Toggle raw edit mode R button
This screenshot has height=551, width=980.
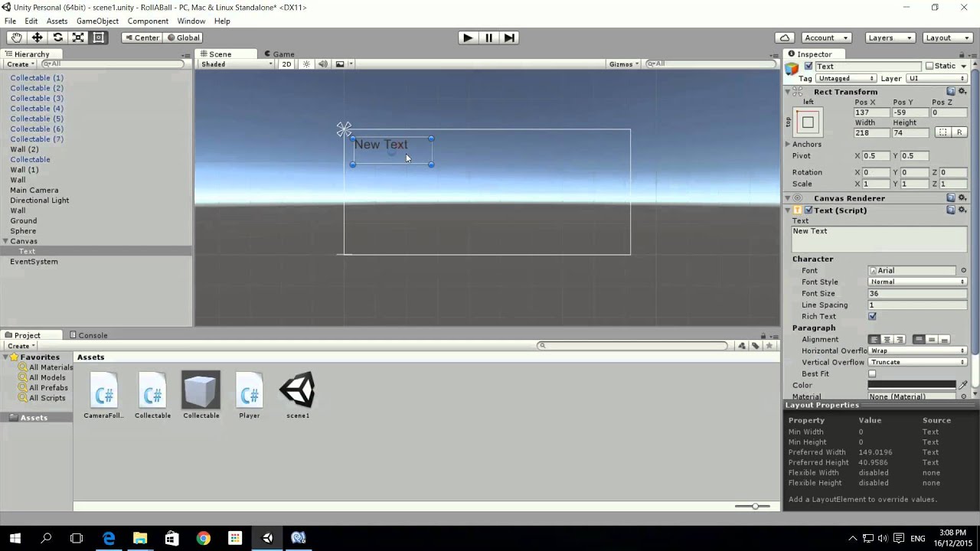959,132
